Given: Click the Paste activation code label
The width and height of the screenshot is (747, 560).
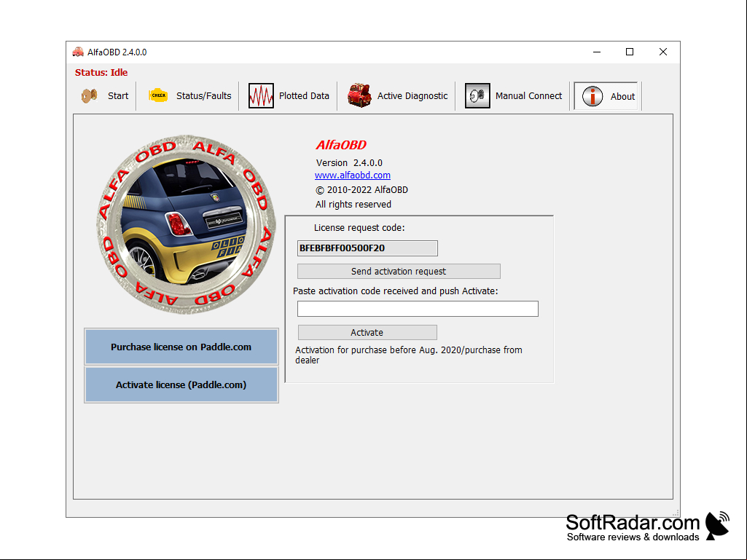Looking at the screenshot, I should point(396,291).
